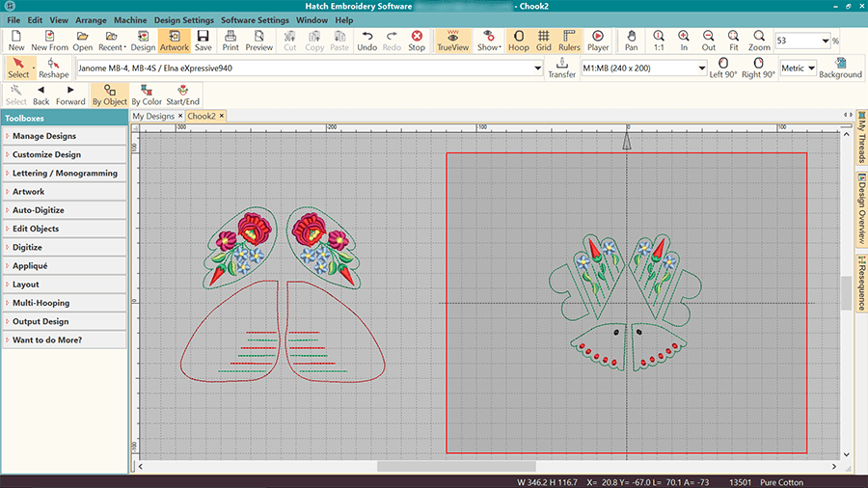The width and height of the screenshot is (868, 488).
Task: Expand the Lettering / Monogramming toolbox
Action: [65, 174]
